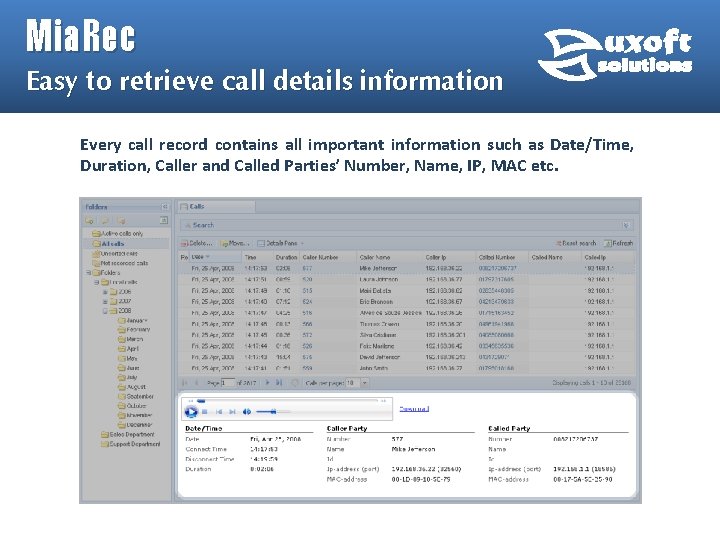Select the Unsorted calls folder

[x=115, y=253]
